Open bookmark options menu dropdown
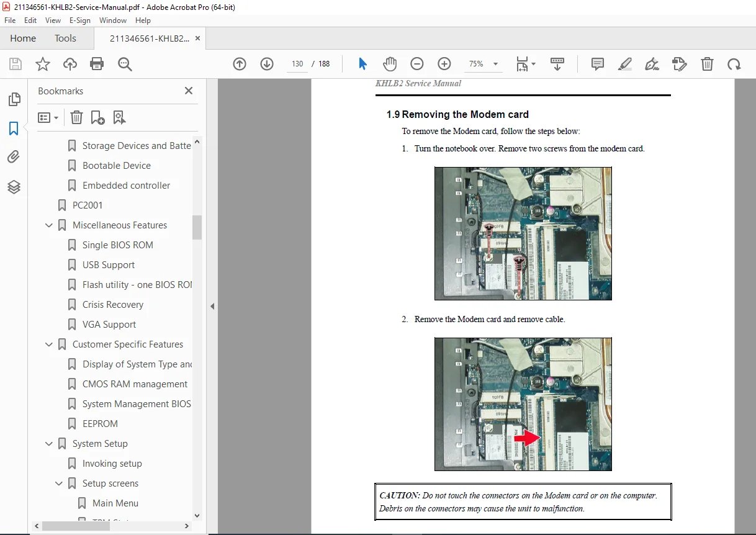 [x=48, y=117]
